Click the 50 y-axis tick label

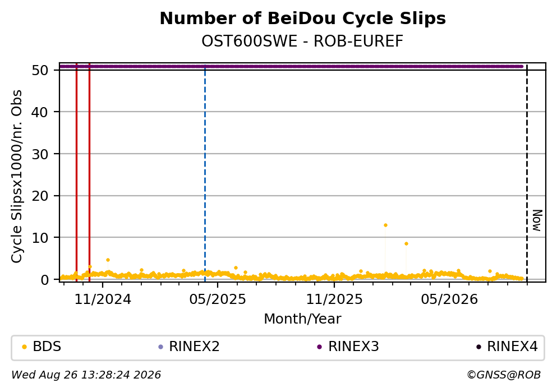coord(40,70)
